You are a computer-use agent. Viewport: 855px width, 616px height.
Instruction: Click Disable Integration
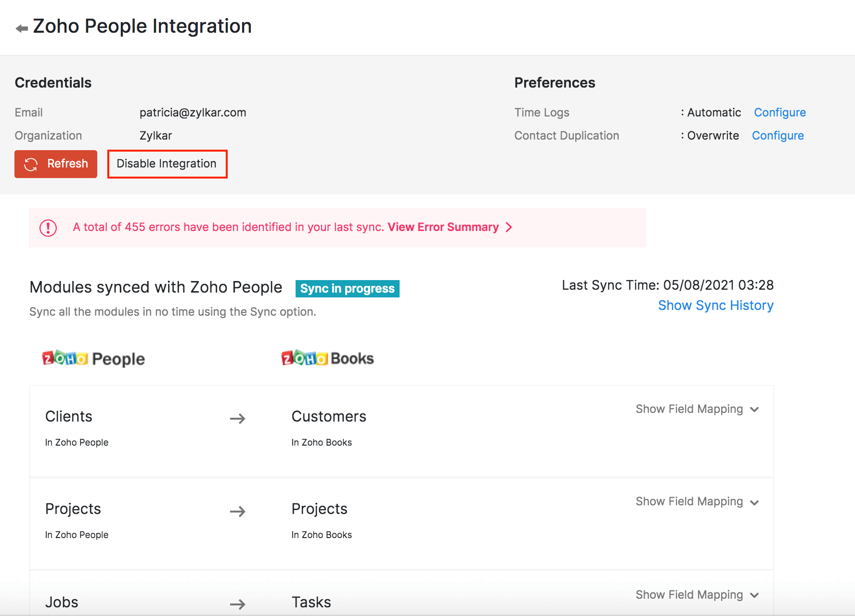coord(167,164)
